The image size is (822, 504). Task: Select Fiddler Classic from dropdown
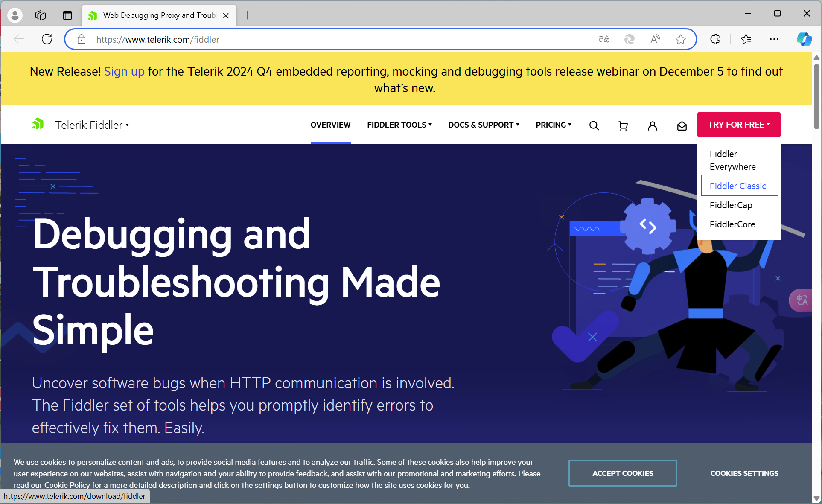coord(737,186)
